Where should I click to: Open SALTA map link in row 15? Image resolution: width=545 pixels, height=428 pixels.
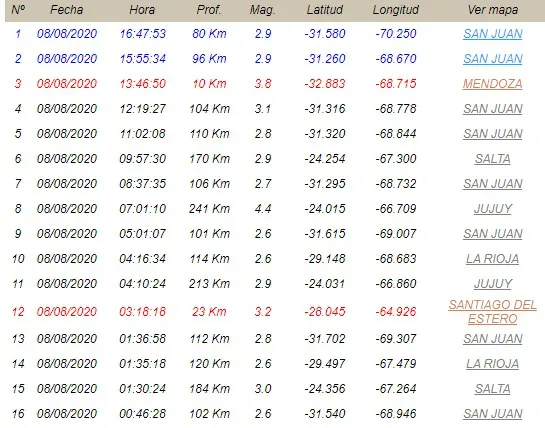click(493, 389)
